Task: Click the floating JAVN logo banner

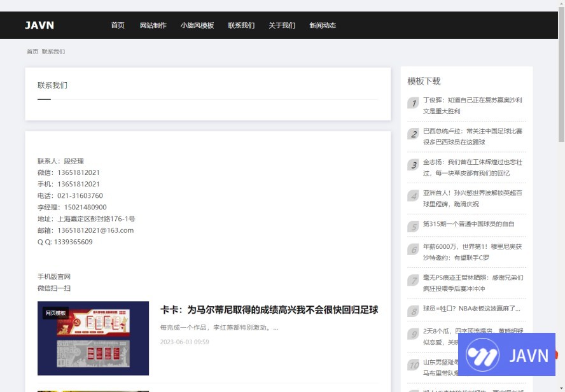Action: point(506,354)
